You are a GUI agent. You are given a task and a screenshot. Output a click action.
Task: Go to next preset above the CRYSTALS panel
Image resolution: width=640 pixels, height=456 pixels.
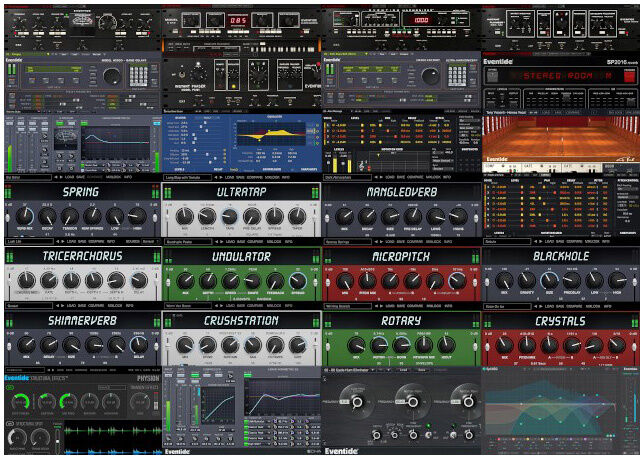point(540,306)
